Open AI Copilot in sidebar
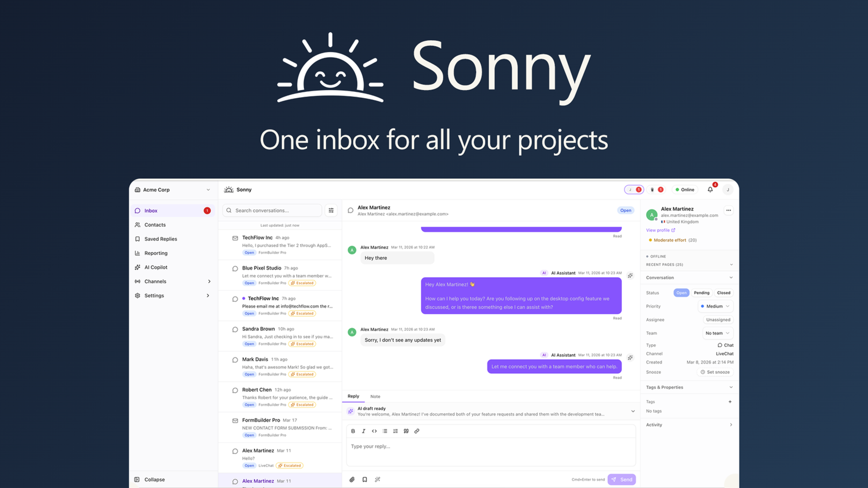The height and width of the screenshot is (488, 868). coord(173,267)
